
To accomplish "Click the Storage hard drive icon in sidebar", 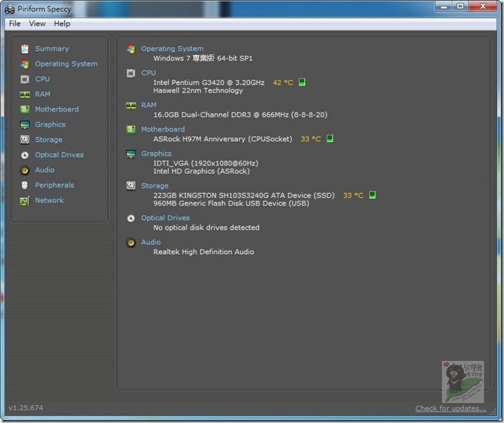I will pos(24,140).
